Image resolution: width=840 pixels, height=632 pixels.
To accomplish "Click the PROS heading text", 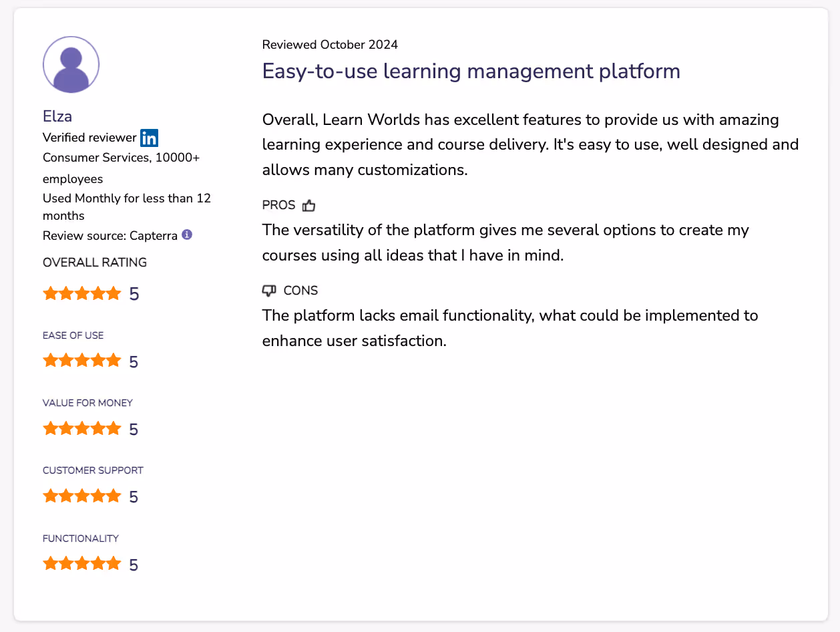I will tap(279, 206).
